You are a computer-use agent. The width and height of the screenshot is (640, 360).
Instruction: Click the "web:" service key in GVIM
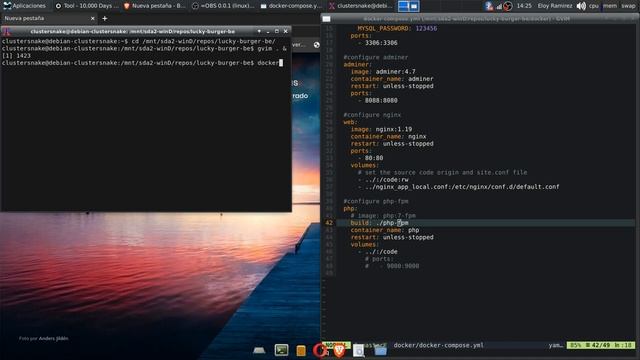click(350, 122)
